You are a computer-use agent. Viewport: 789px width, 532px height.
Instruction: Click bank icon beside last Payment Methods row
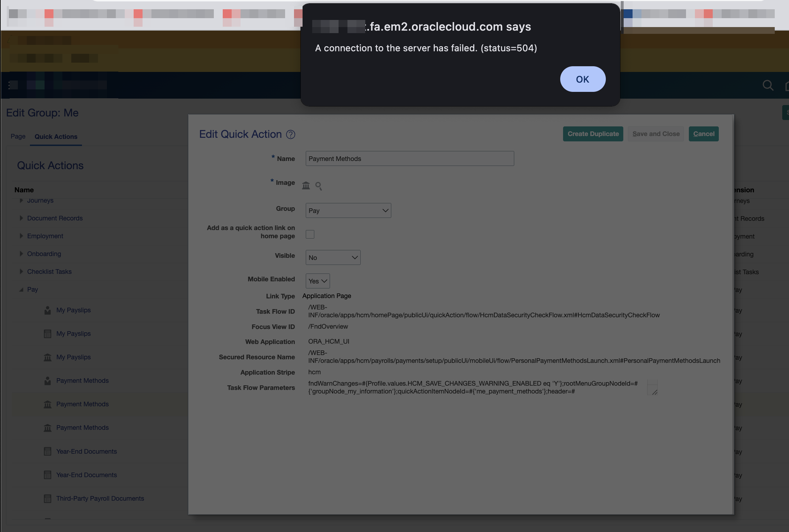click(x=47, y=428)
